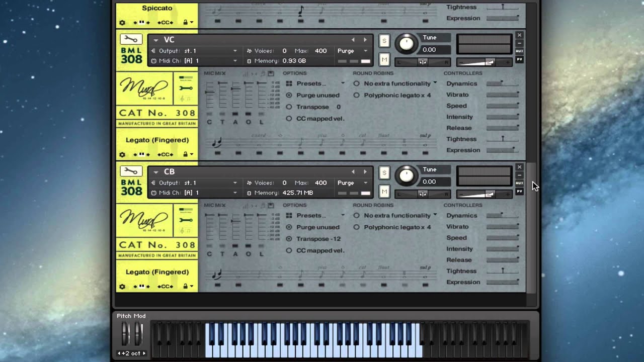Open the Midi Ch dropdown for VC
The height and width of the screenshot is (362, 644).
tap(195, 61)
